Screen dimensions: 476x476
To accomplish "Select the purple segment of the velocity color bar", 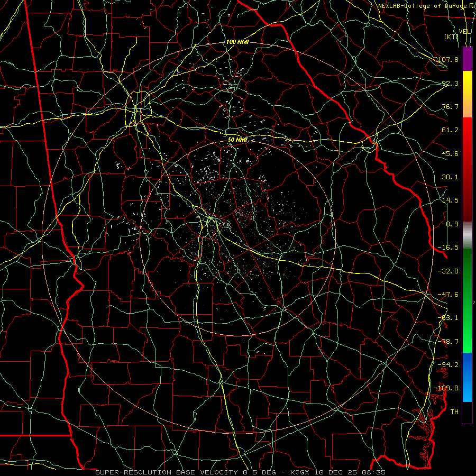I will pyautogui.click(x=467, y=59).
